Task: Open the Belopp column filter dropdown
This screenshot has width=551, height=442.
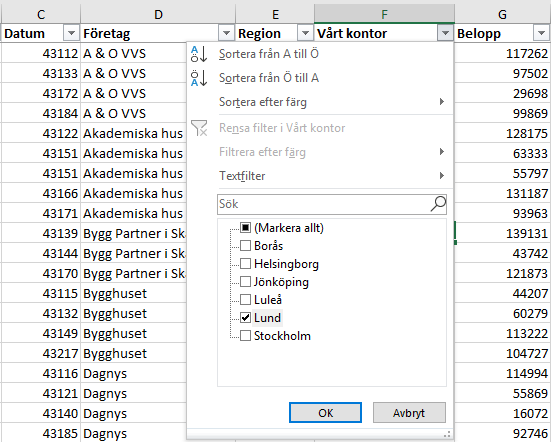Action: tap(541, 33)
